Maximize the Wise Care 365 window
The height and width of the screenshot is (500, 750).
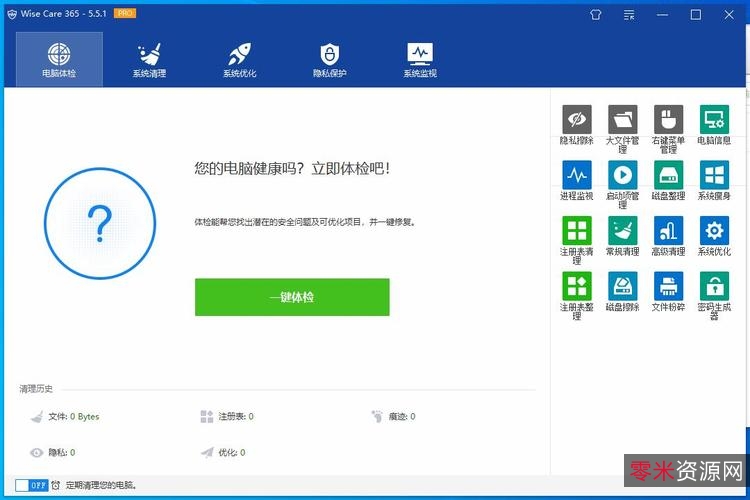696,15
